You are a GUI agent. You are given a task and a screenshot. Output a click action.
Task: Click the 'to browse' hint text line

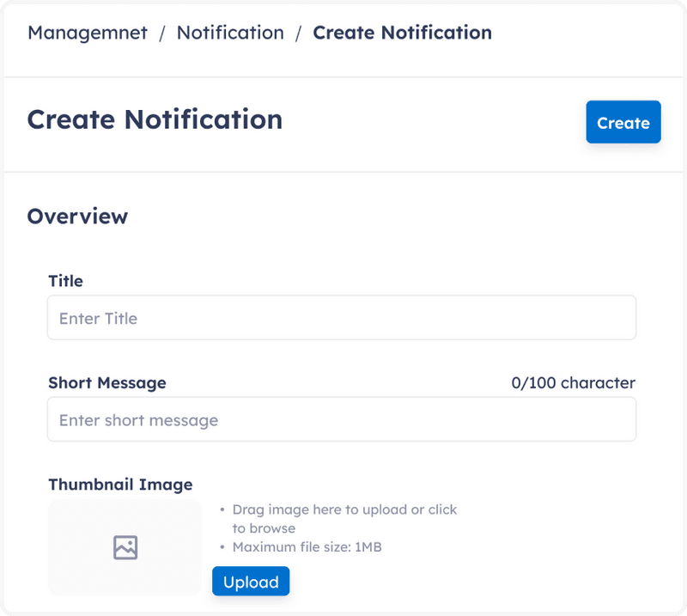264,528
